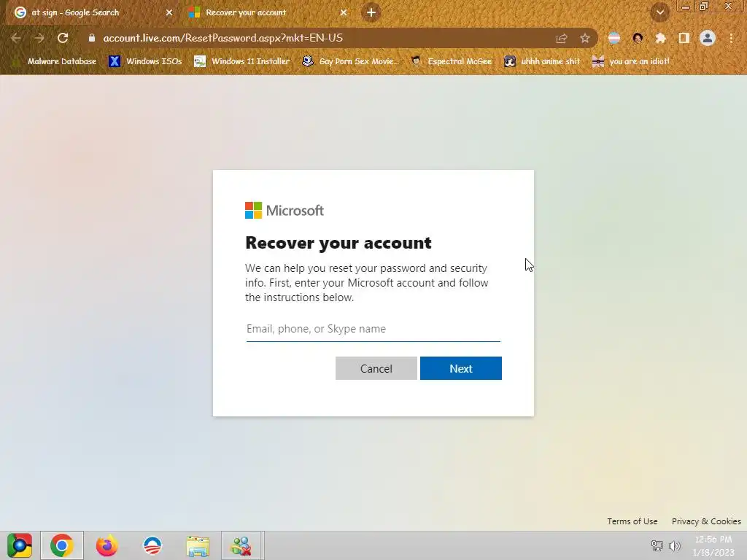Open the Terms of Use link
Screen dimensions: 747x560
pyautogui.click(x=632, y=521)
